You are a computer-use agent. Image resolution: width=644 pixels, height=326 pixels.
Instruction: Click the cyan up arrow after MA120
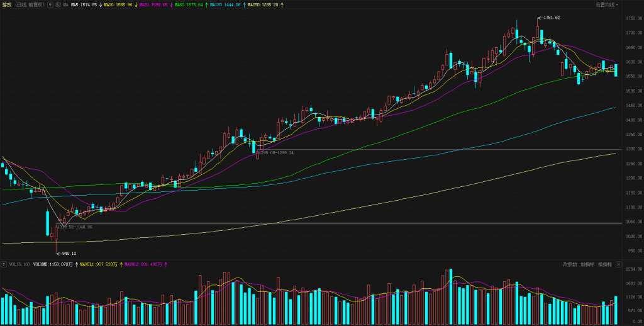[245, 5]
